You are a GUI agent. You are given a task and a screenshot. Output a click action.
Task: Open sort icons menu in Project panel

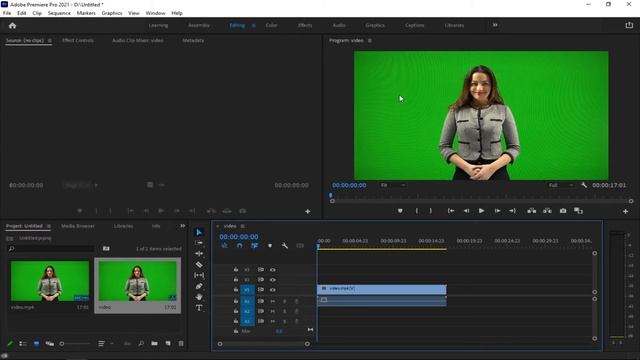[101, 344]
